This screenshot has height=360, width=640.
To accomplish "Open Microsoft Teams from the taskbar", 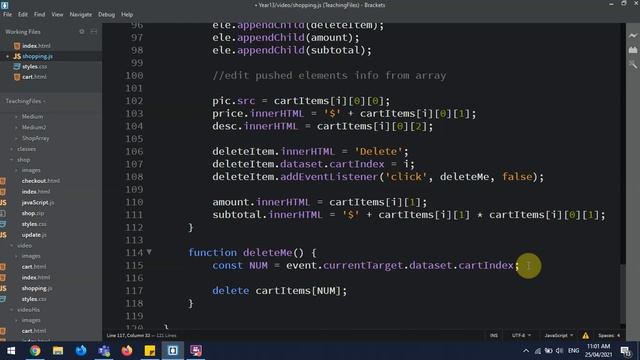I will point(104,351).
